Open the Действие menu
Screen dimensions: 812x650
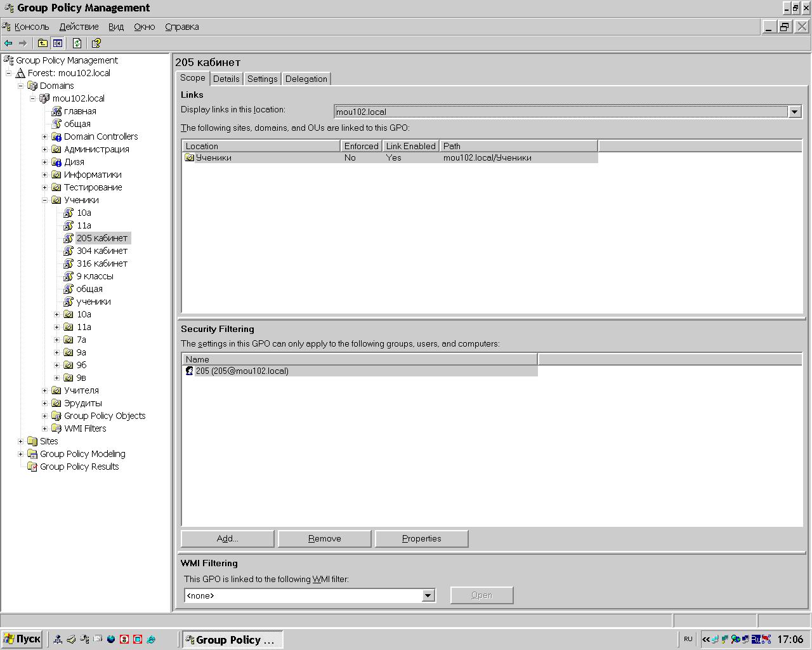coord(79,27)
